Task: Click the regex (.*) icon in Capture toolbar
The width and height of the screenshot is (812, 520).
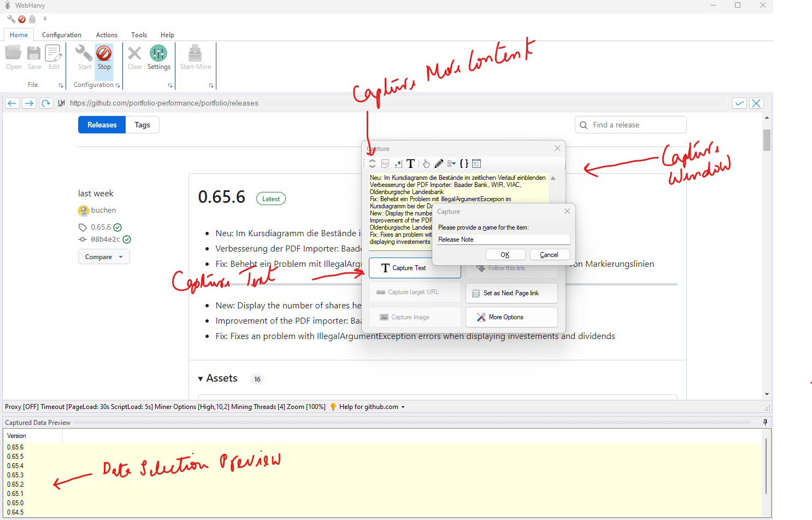Action: [x=398, y=163]
